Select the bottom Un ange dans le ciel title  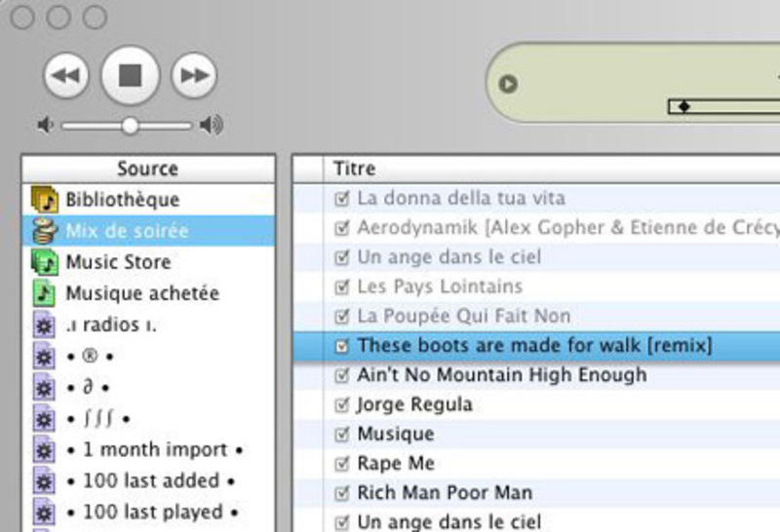pos(449,522)
